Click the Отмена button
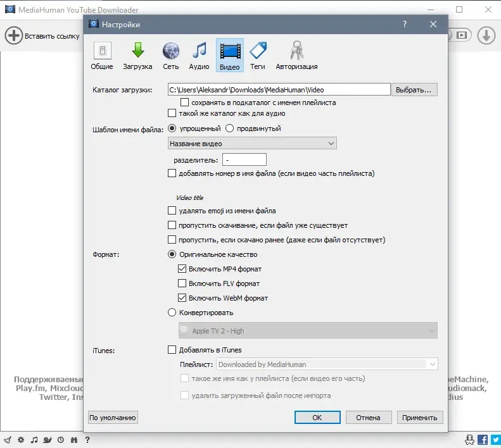 pos(369,418)
